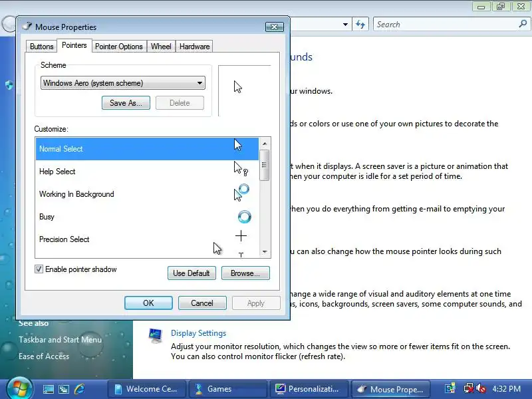Click the Precision Select crosshair icon
532x399 pixels.
[x=241, y=236]
